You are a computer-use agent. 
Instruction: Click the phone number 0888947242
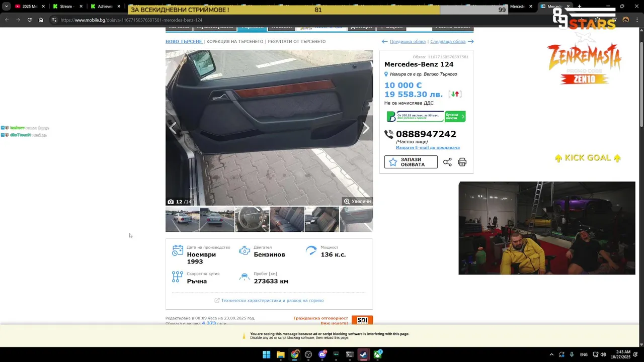click(x=426, y=134)
